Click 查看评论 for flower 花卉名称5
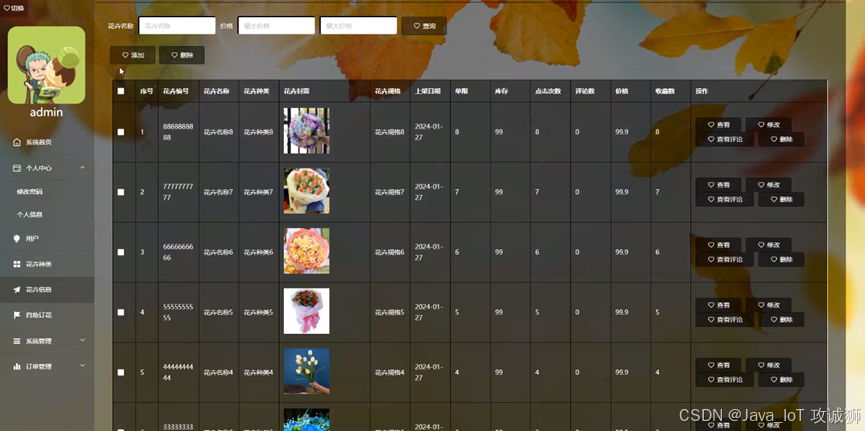The height and width of the screenshot is (431, 865). tap(724, 320)
